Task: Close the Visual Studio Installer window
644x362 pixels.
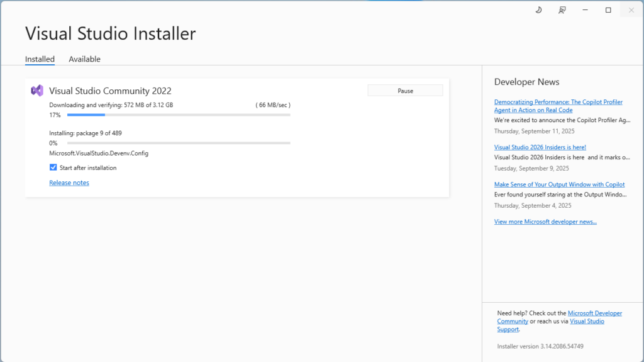Action: click(631, 10)
